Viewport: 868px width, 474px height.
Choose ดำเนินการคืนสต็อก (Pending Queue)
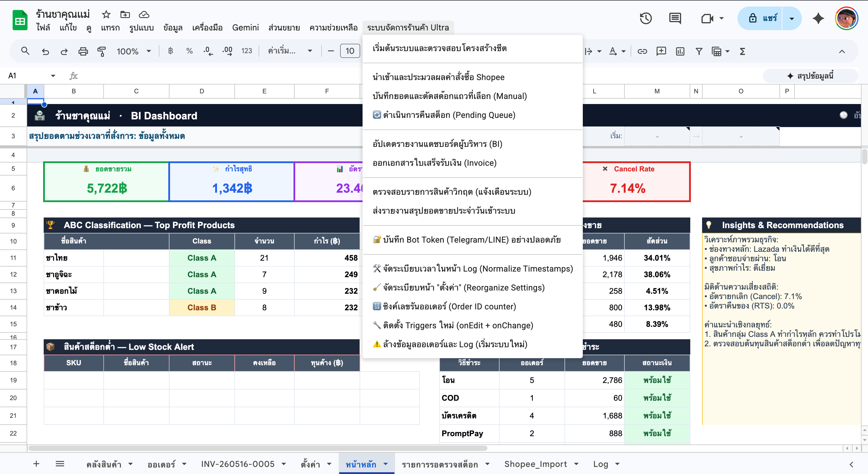(472, 115)
